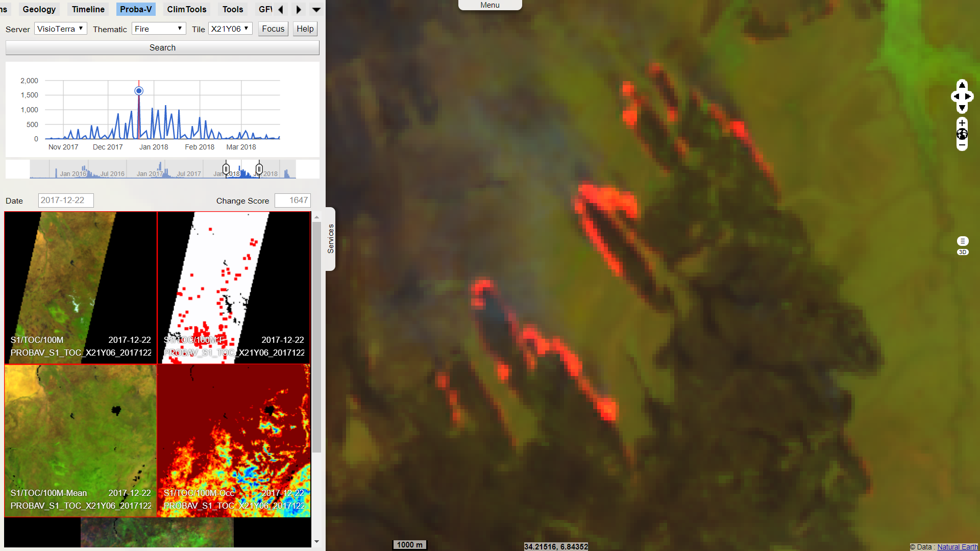Click the coordinates readout 34.21516, 6.84352
This screenshot has width=980, height=551.
click(556, 546)
